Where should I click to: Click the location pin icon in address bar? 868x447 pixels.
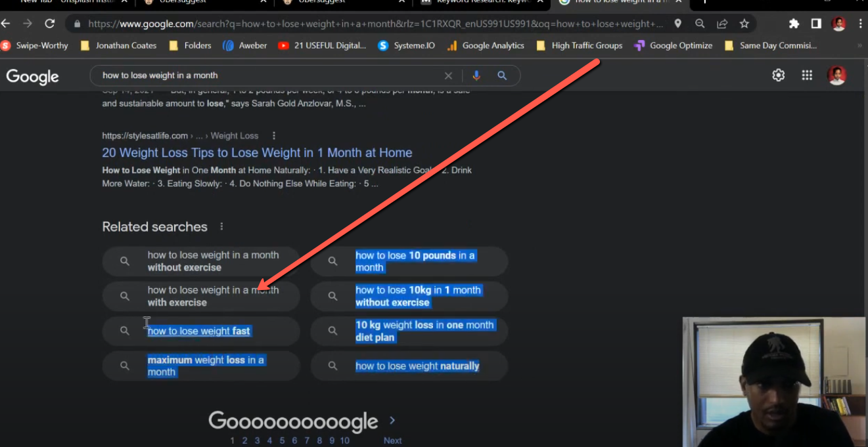coord(677,23)
